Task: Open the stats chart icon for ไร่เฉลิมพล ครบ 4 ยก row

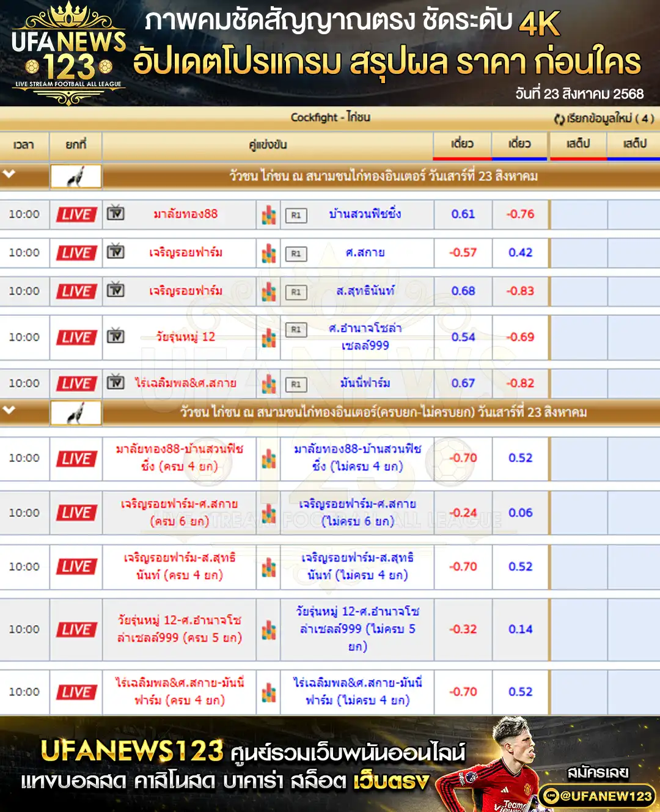Action: click(x=269, y=692)
